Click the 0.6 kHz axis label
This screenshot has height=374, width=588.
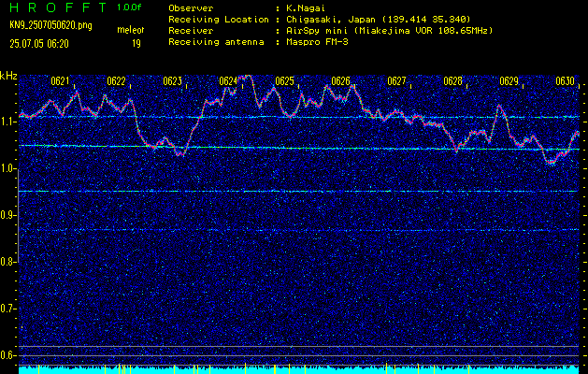(x=7, y=355)
